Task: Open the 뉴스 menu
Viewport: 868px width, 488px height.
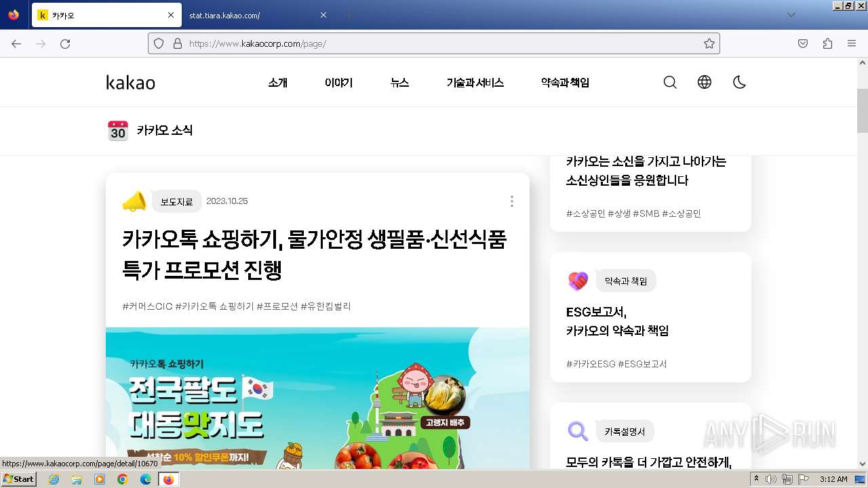Action: (399, 83)
